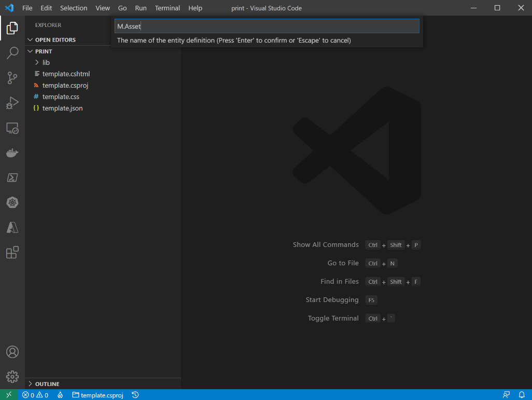Click the history clock icon in status bar

coord(135,395)
